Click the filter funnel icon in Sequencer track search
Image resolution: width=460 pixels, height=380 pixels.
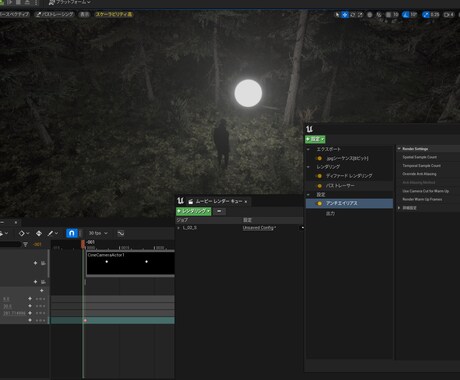25,245
